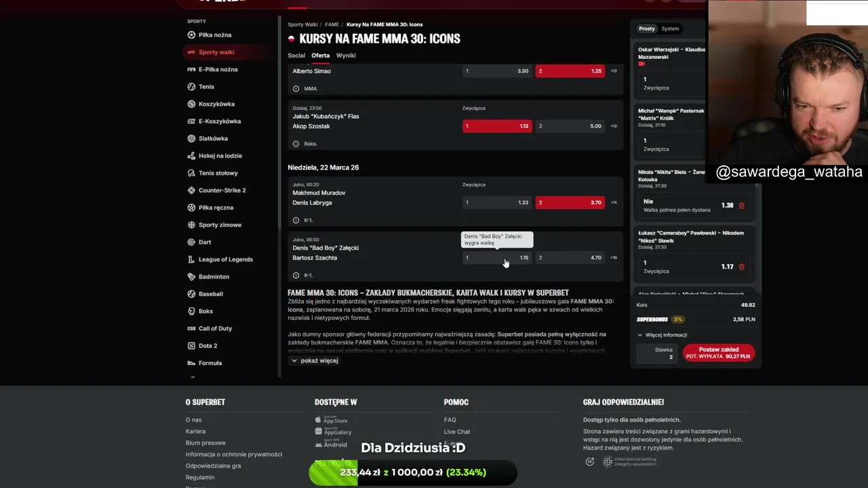Click the Stawka amount input field
The height and width of the screenshot is (488, 868).
(x=657, y=353)
